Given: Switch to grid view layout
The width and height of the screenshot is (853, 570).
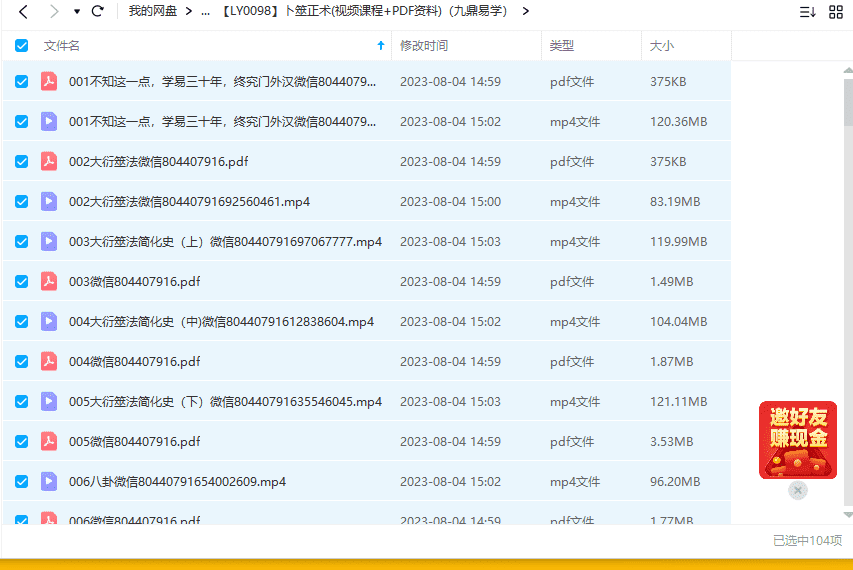Looking at the screenshot, I should click(x=836, y=12).
